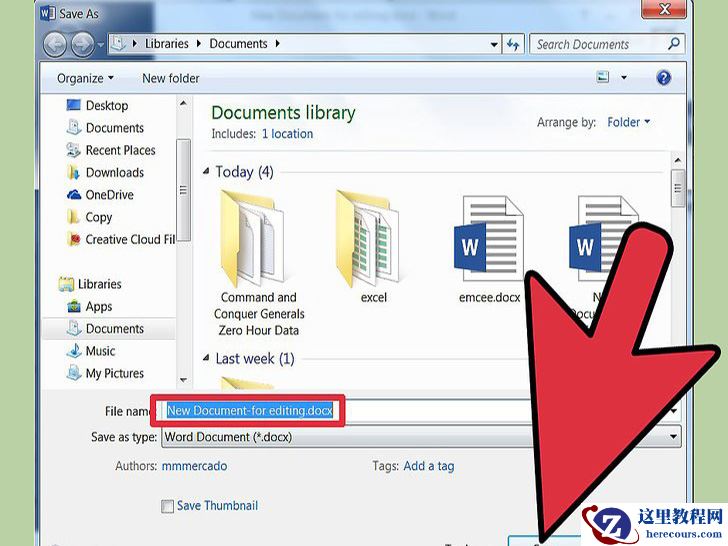Click the file list scrollbar thumb

pos(678,188)
